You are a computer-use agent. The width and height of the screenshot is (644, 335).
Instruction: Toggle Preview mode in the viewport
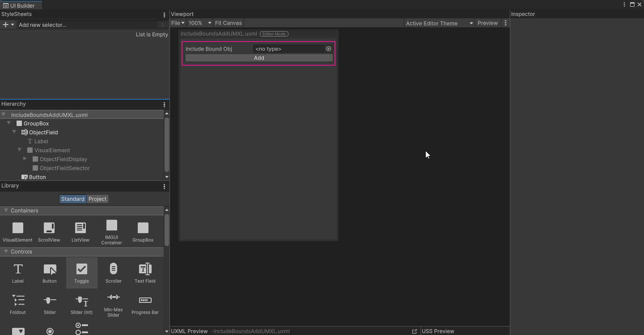tap(487, 23)
